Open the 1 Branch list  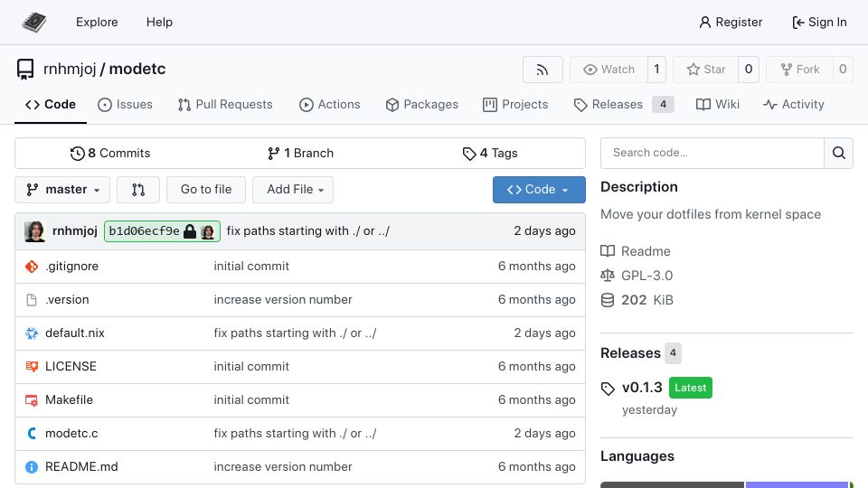[x=300, y=154]
